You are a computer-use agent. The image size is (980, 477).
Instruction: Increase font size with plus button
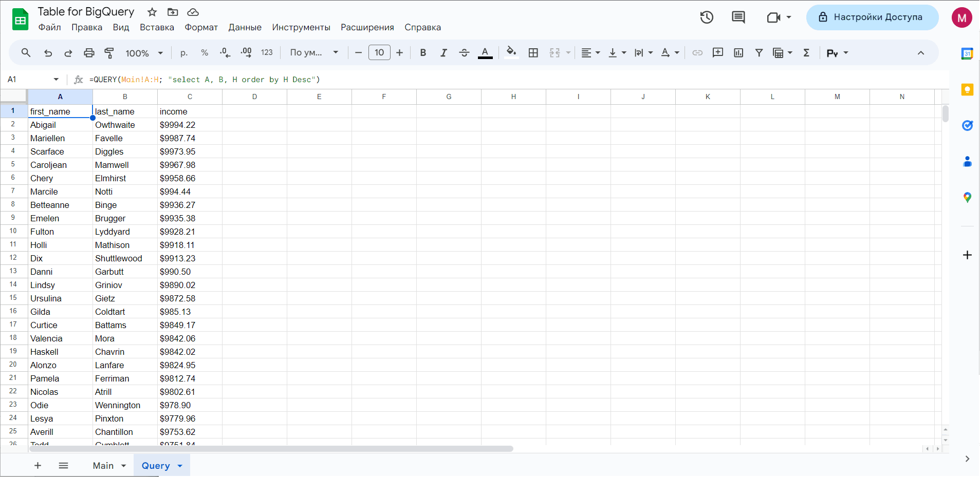pos(399,52)
